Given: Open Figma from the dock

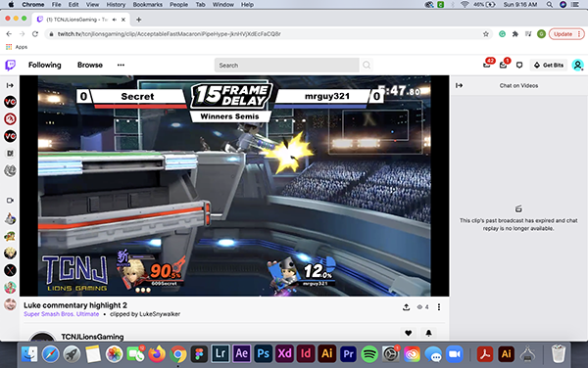Looking at the screenshot, I should [x=199, y=353].
